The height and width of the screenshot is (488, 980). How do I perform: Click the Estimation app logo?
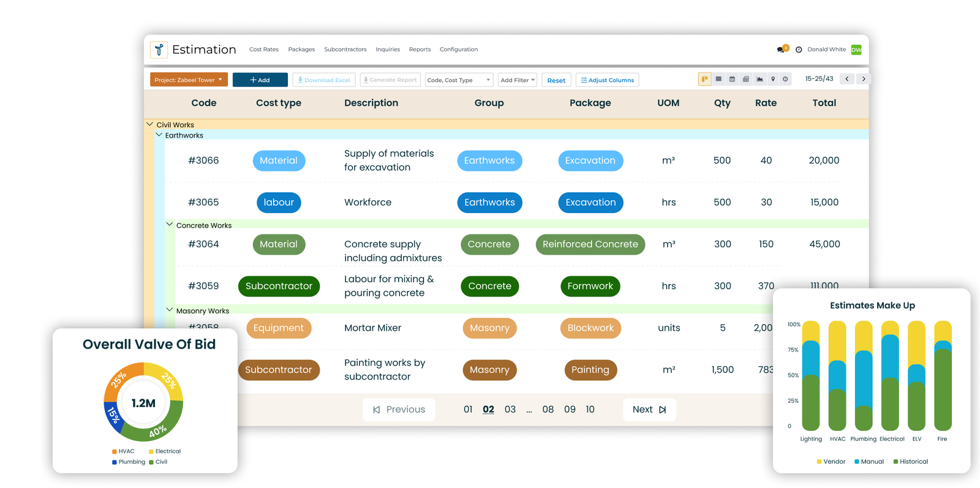pos(159,50)
